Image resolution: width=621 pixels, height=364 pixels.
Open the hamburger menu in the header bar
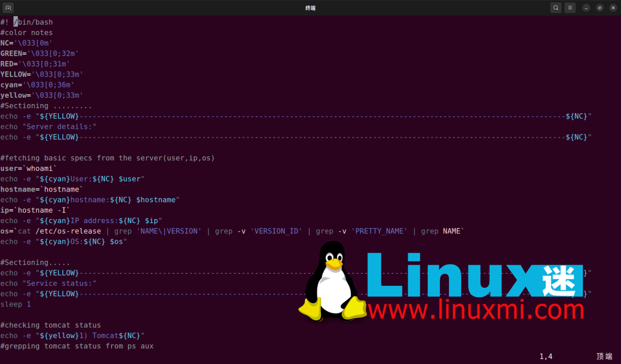coord(569,7)
